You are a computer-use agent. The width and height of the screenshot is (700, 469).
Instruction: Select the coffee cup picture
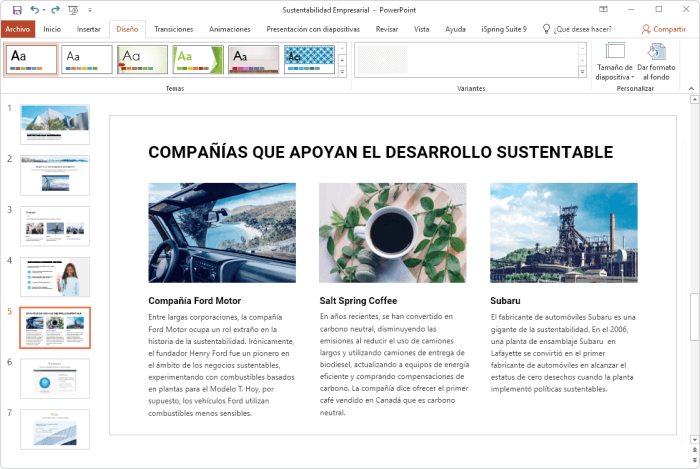click(392, 232)
